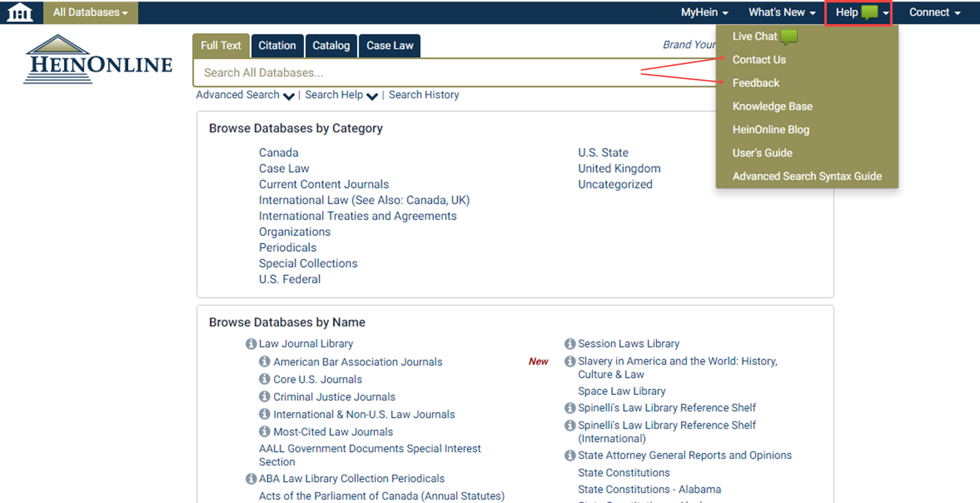Browse the Organizations category

[x=295, y=232]
